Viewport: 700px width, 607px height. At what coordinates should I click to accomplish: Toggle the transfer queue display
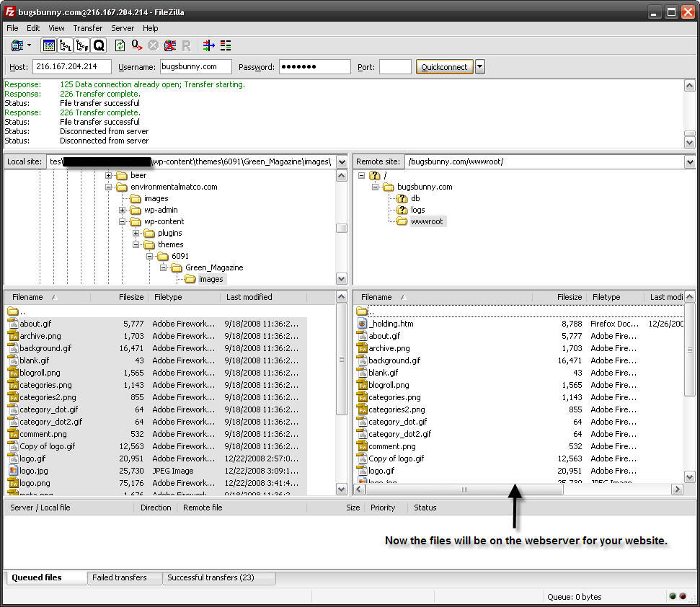pos(99,45)
